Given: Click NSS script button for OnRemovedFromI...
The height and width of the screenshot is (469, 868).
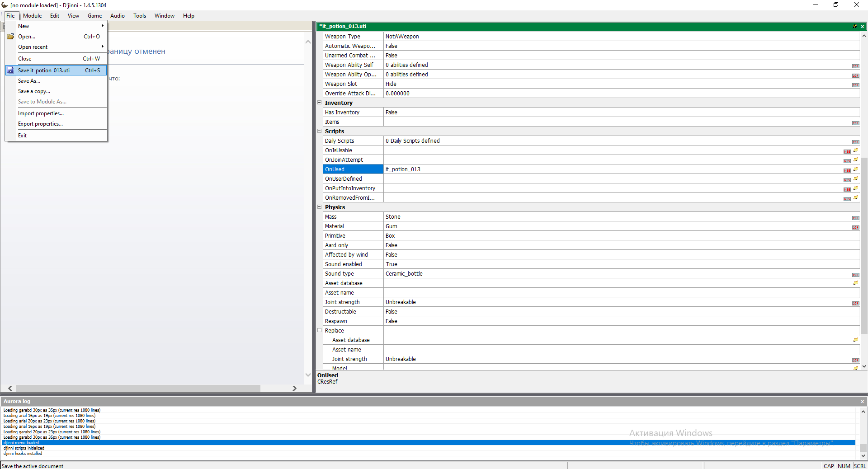Looking at the screenshot, I should click(x=847, y=199).
